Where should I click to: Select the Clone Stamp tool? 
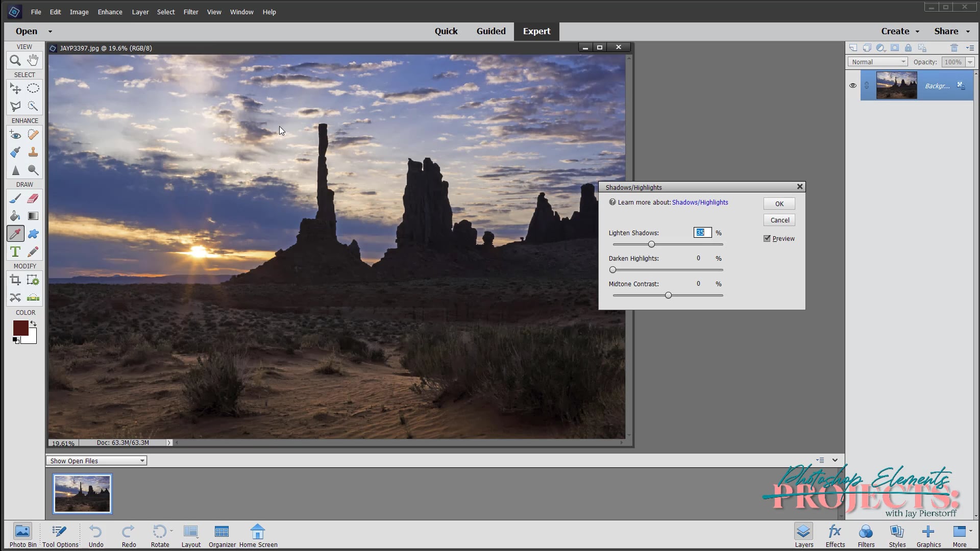point(33,152)
